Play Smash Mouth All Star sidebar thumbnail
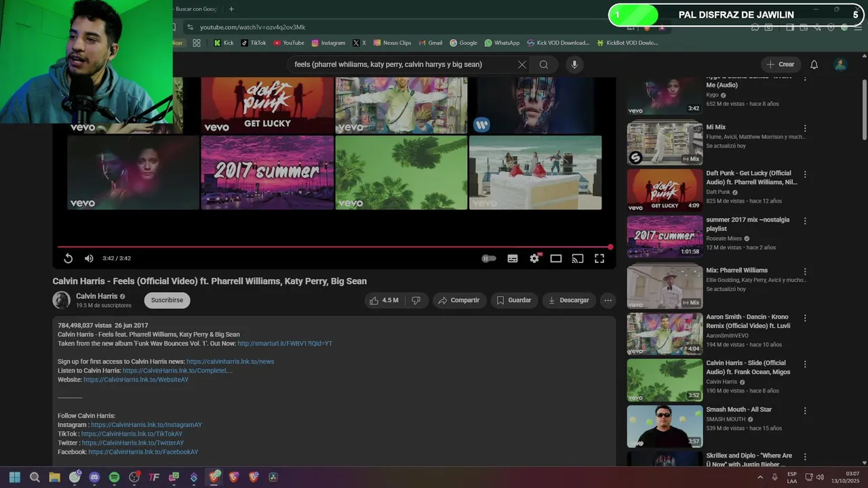This screenshot has width=868, height=488. pyautogui.click(x=665, y=426)
